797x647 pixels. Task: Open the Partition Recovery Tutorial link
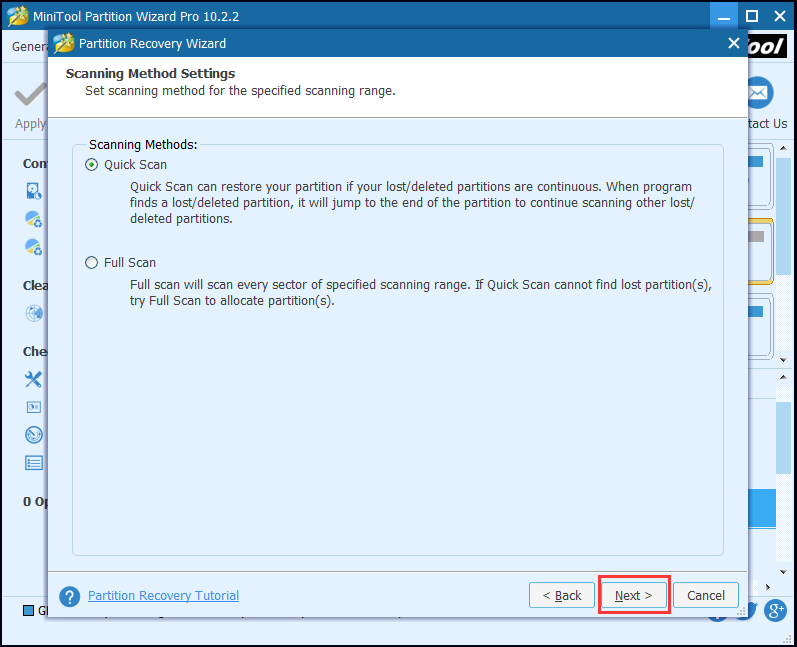tap(163, 595)
